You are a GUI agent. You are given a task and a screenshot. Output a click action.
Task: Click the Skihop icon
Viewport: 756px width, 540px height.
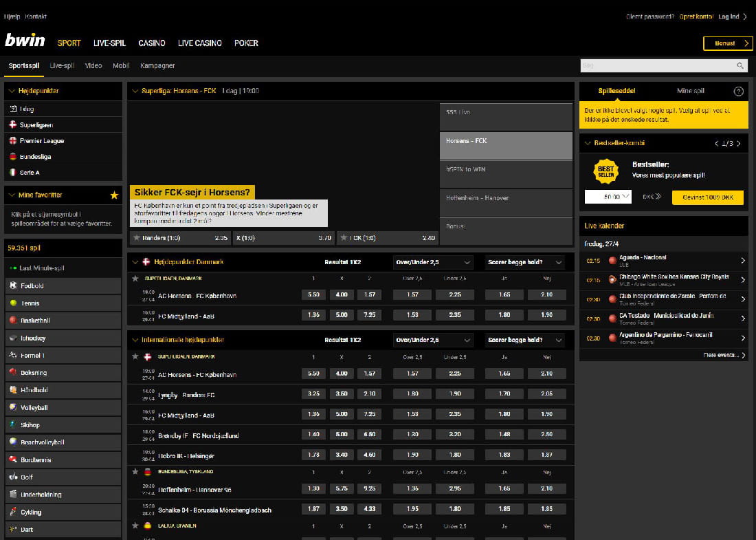point(14,424)
